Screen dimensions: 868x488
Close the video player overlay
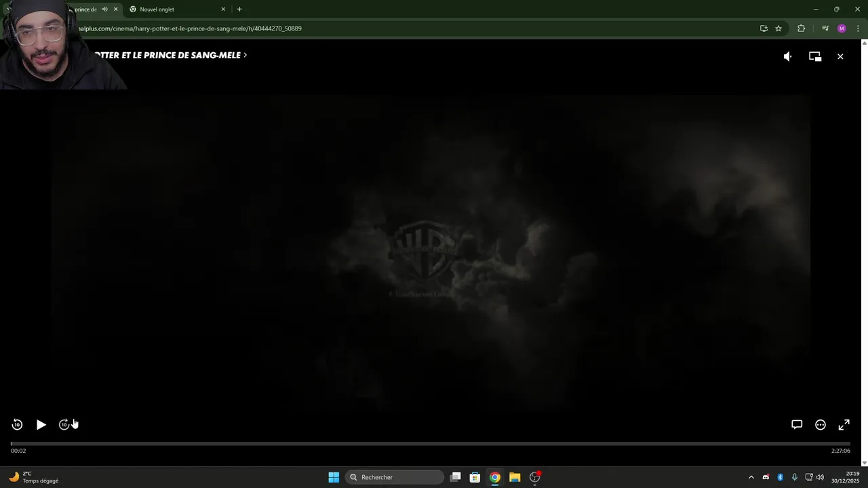(840, 57)
